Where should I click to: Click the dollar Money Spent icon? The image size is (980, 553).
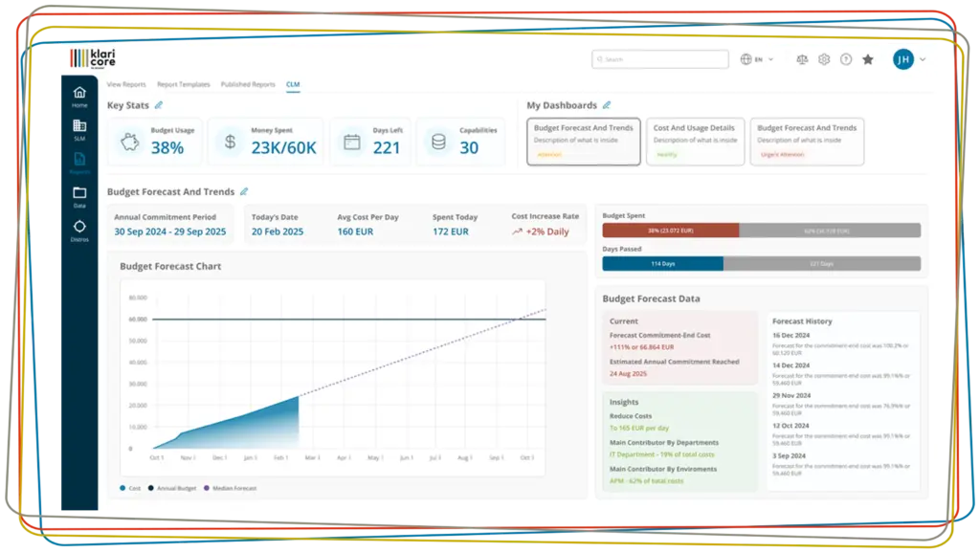230,143
